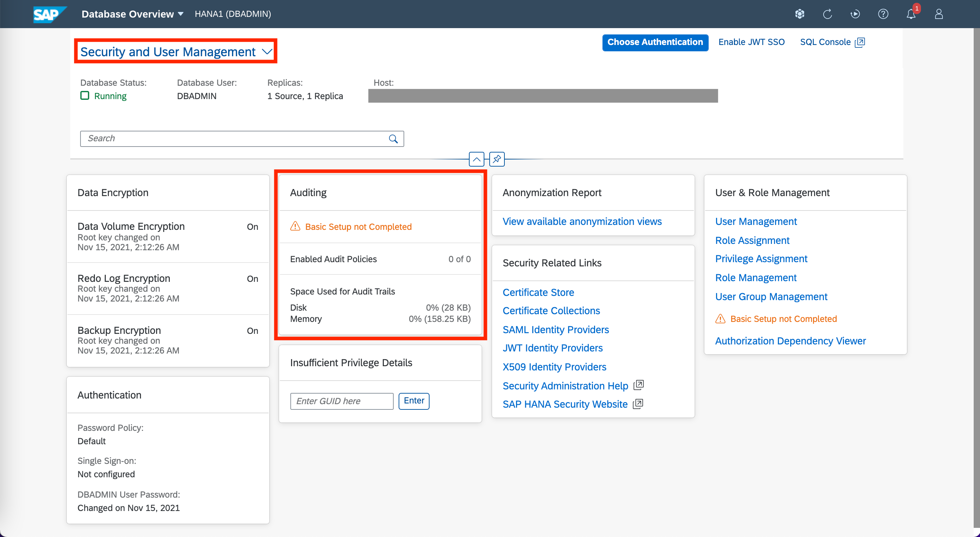Click the search magnifier icon
This screenshot has height=537, width=980.
[x=393, y=139]
